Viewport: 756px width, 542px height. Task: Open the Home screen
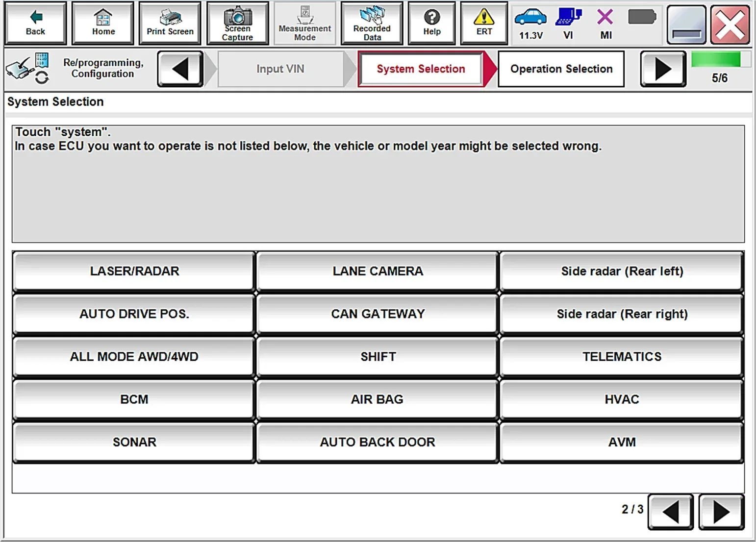tap(103, 23)
